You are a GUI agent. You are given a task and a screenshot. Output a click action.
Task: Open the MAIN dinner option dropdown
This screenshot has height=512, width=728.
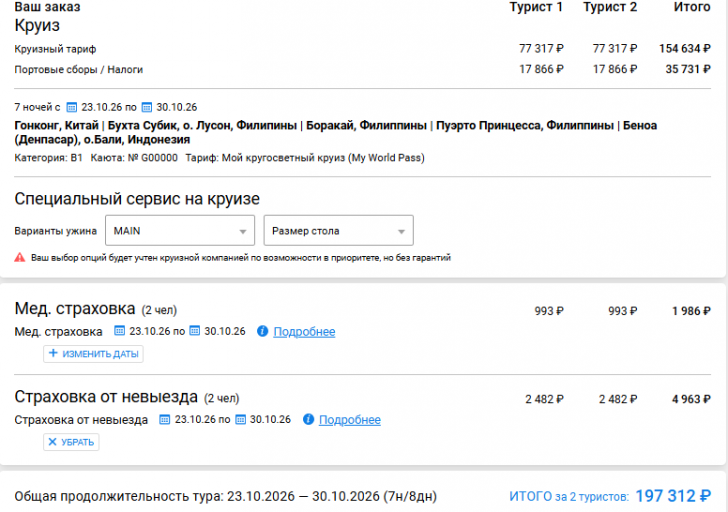tap(180, 230)
